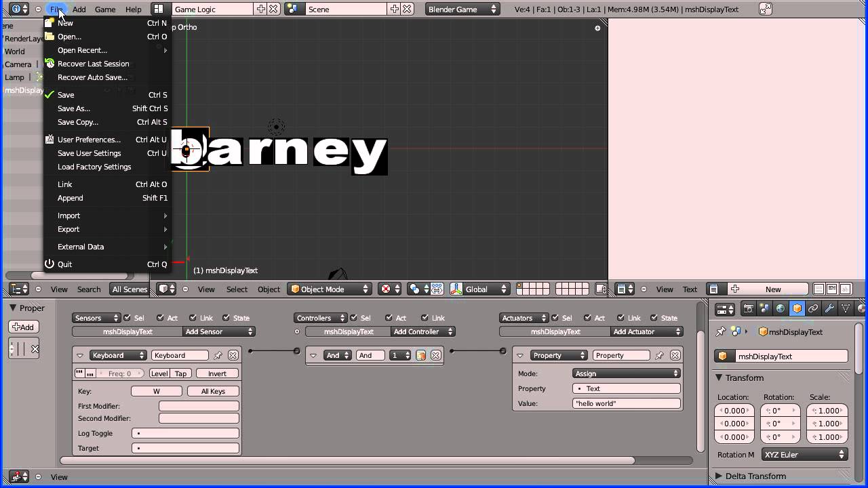This screenshot has width=868, height=488.
Task: Open the Add Sensor dropdown
Action: tap(218, 331)
